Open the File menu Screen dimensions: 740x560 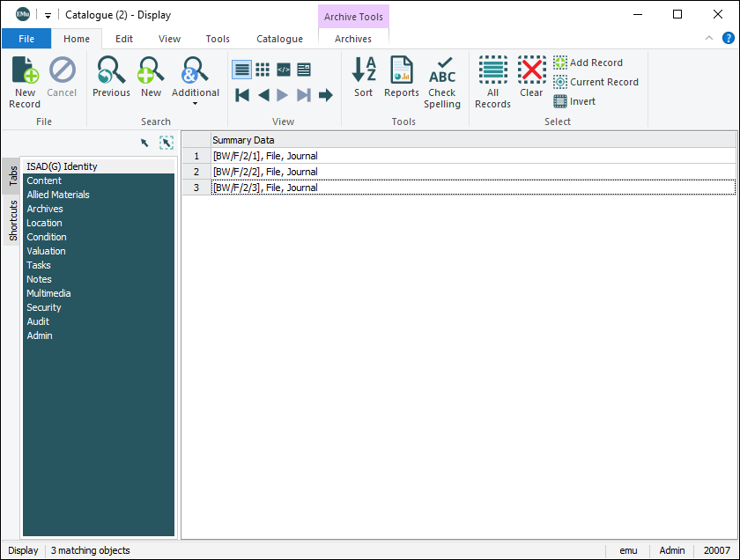(x=26, y=39)
